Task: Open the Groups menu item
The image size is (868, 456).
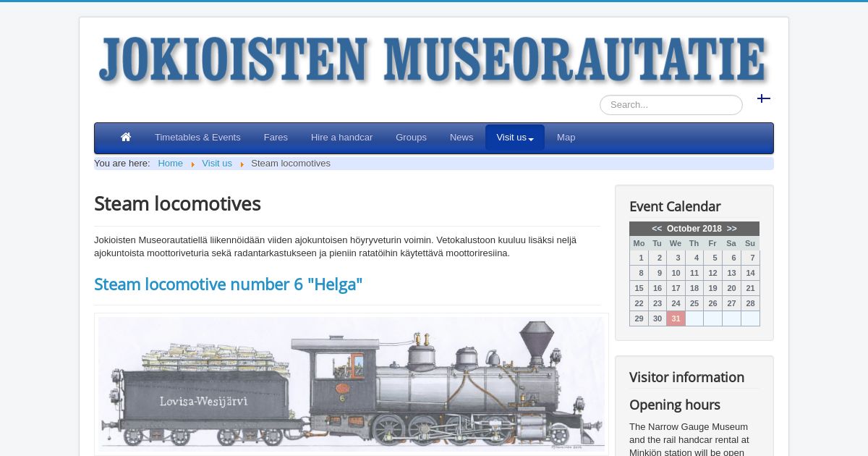Action: 411,138
